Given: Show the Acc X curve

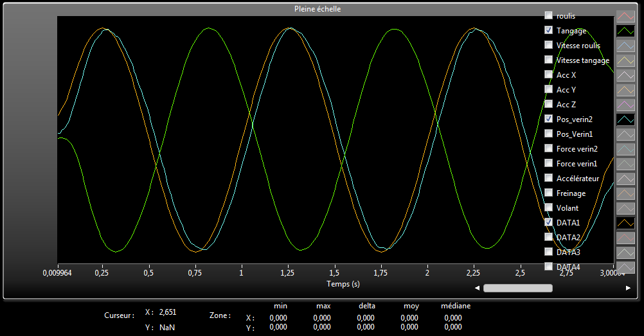Looking at the screenshot, I should (548, 75).
